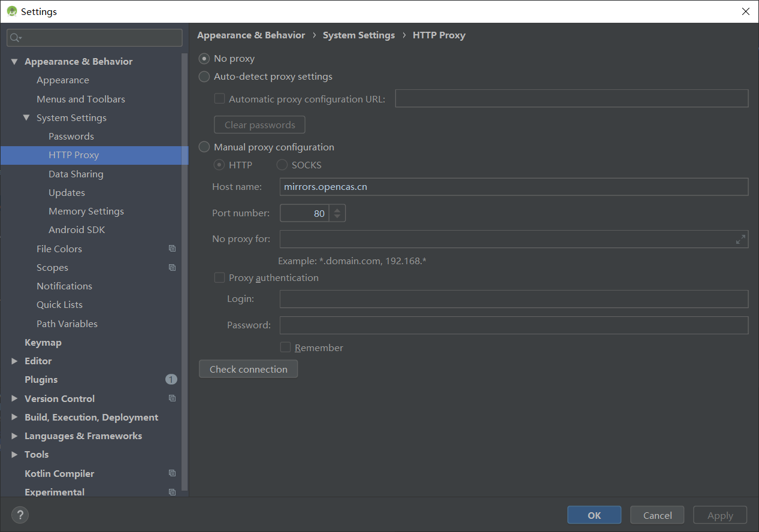The width and height of the screenshot is (759, 532).
Task: Expand the Editor tree node
Action: point(14,361)
